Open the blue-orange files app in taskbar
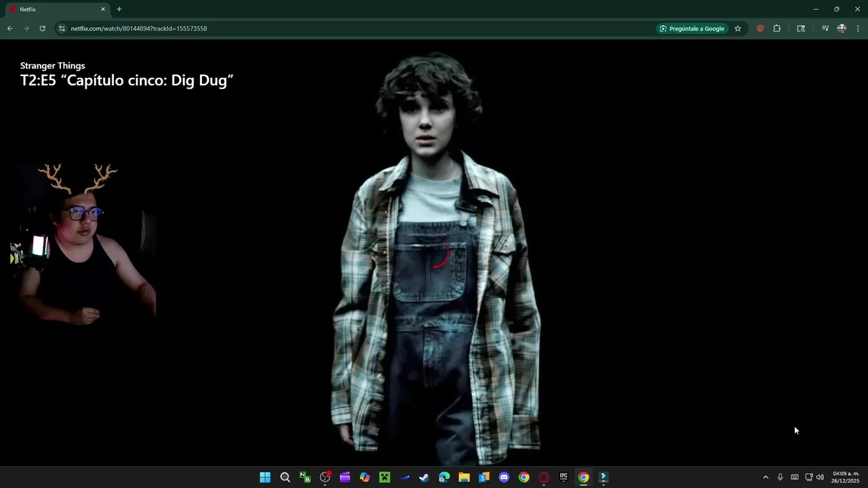Screen dimensions: 868x488 pos(484,477)
